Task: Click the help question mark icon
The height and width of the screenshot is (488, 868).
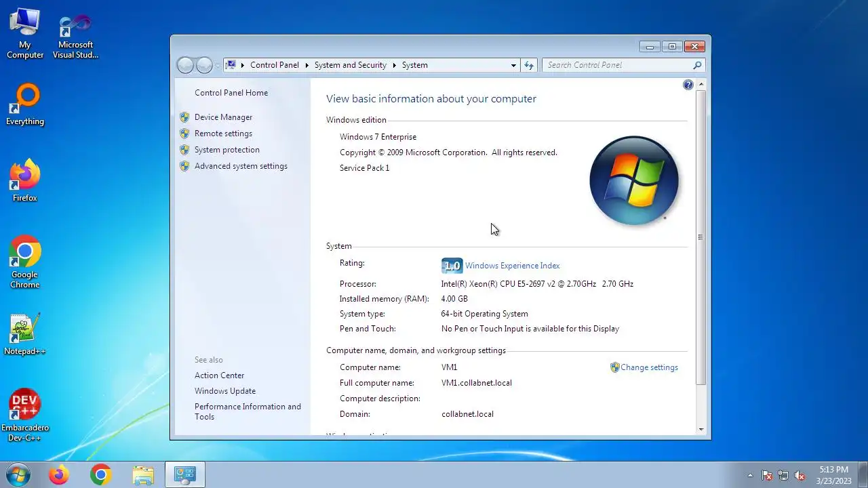Action: [688, 85]
